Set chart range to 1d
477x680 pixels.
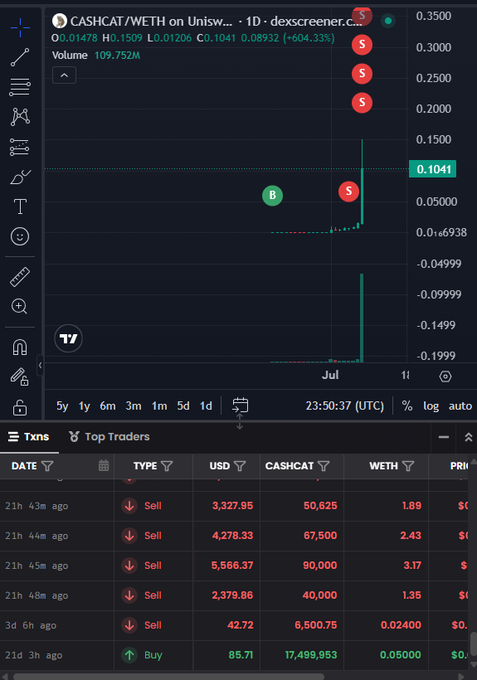[x=206, y=406]
